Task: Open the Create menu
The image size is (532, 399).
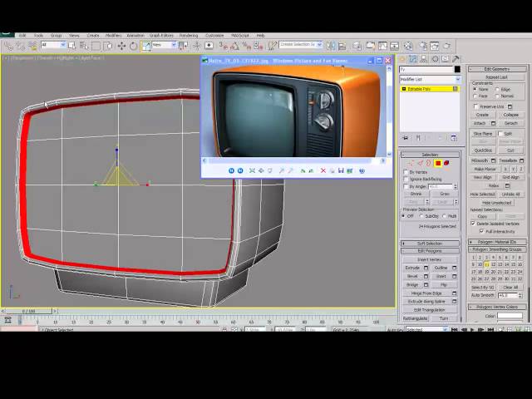Action: click(x=93, y=35)
